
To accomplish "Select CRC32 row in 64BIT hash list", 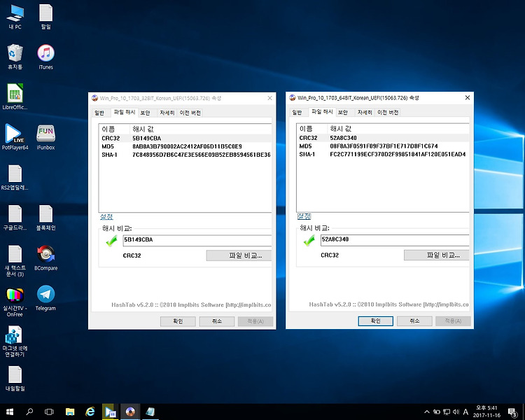I will point(383,138).
